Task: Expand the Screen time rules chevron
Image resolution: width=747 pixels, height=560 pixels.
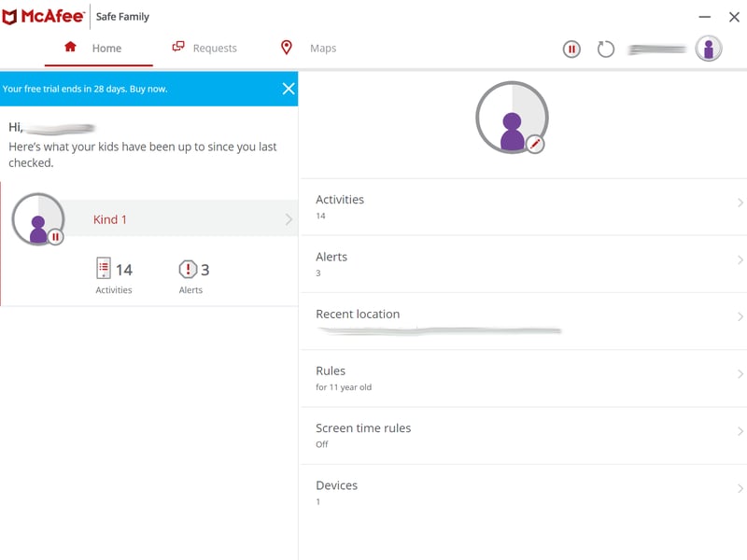Action: pyautogui.click(x=740, y=431)
